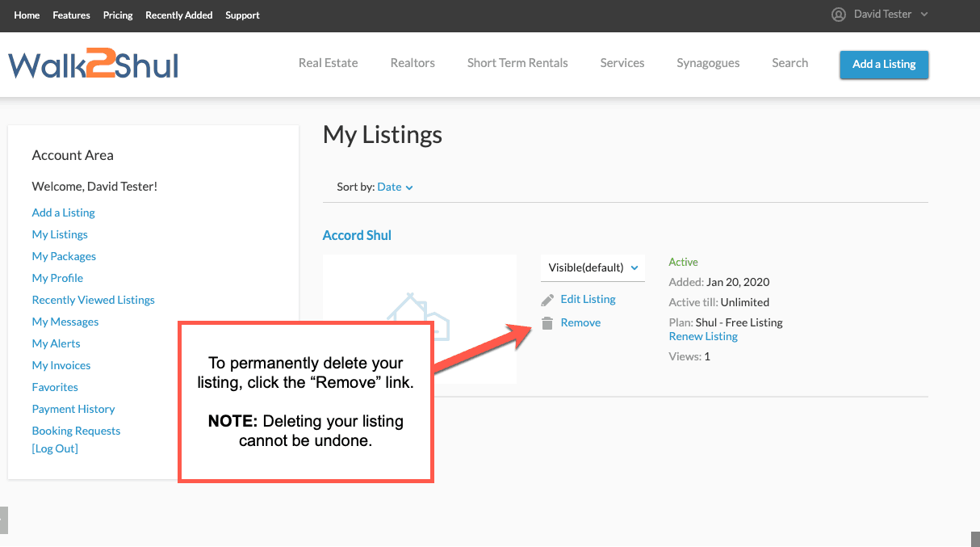Open My Listings in the sidebar

tap(60, 234)
